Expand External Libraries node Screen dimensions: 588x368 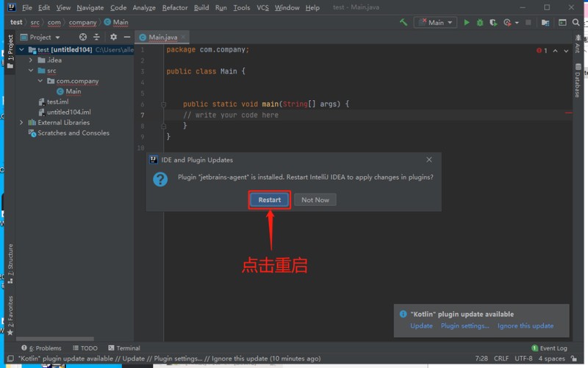click(x=21, y=123)
